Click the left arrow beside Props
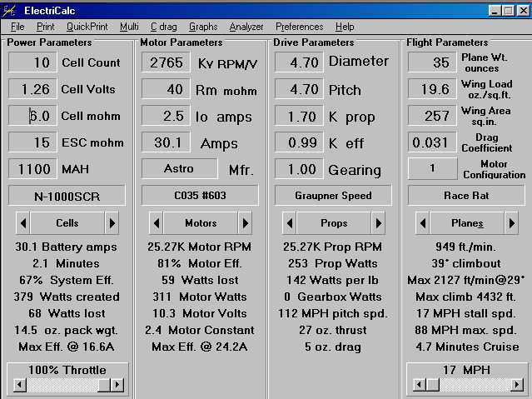Viewport: 532px width, 399px height. (289, 223)
